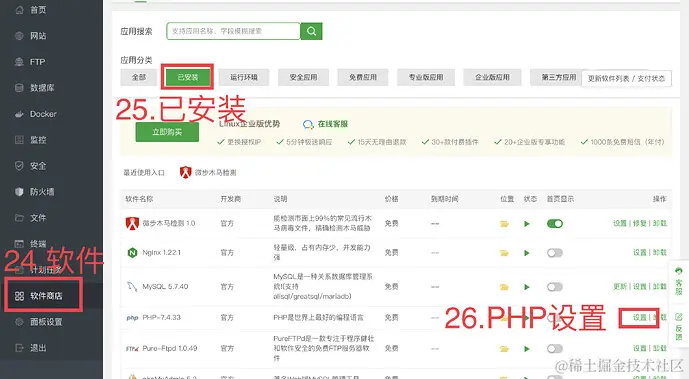Open 设置 for MySQL 5.7.40
The image size is (689, 379).
click(639, 287)
